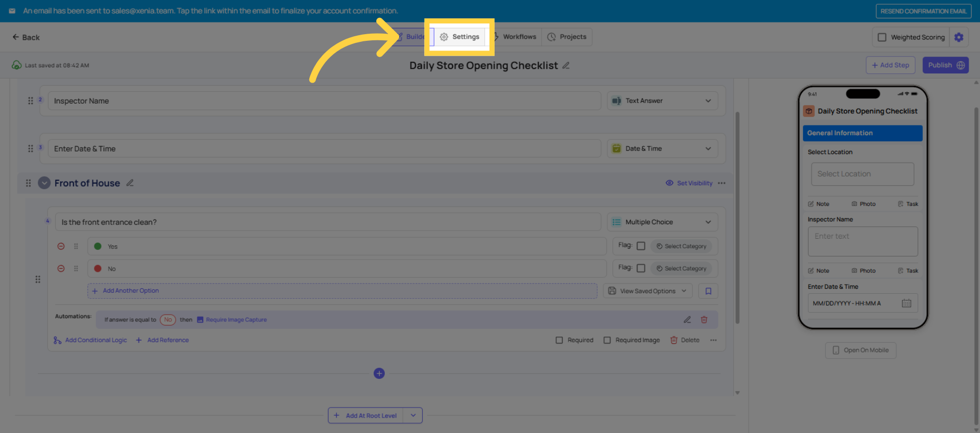Grab the drag handle of Yes option
Image resolution: width=980 pixels, height=433 pixels.
click(76, 246)
